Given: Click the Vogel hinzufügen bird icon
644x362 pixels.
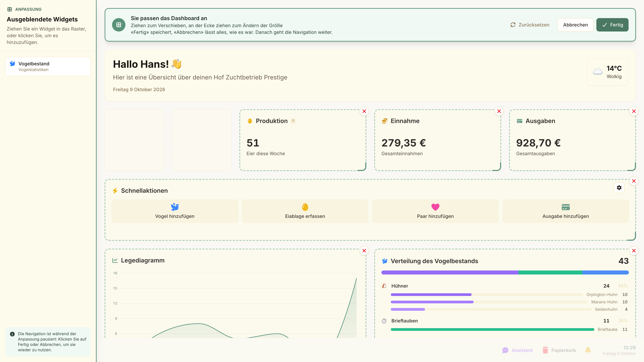Looking at the screenshot, I should pyautogui.click(x=175, y=207).
